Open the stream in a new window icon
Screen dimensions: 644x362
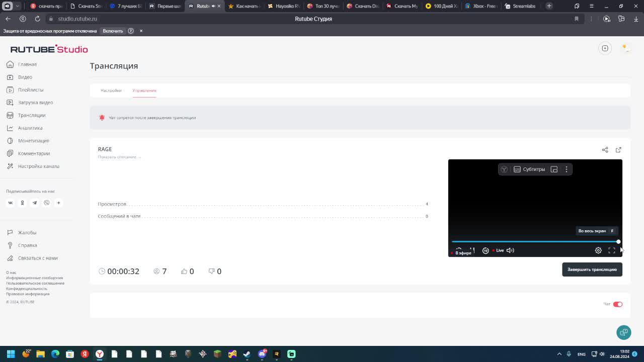pyautogui.click(x=618, y=150)
